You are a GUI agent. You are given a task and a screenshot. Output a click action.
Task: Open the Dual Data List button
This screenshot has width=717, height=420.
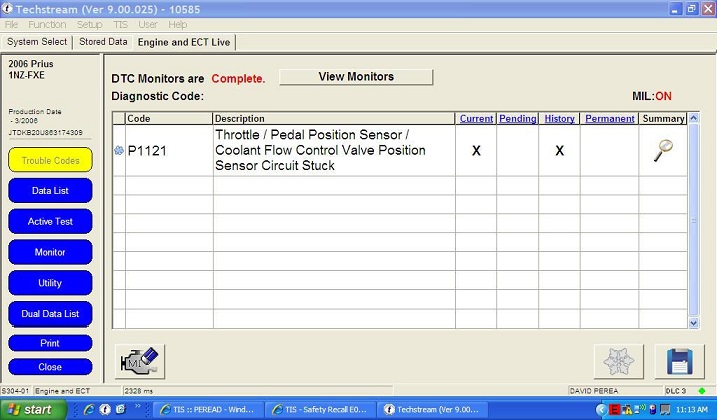tap(50, 314)
